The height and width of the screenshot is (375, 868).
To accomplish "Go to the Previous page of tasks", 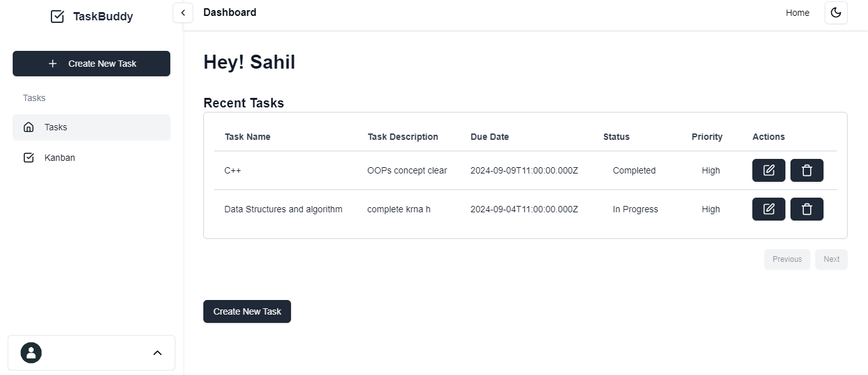I will [787, 259].
